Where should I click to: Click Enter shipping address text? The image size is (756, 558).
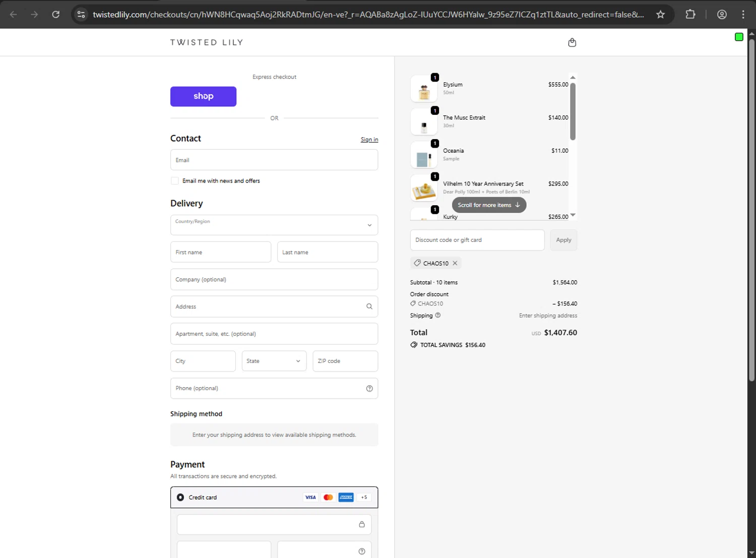(548, 316)
